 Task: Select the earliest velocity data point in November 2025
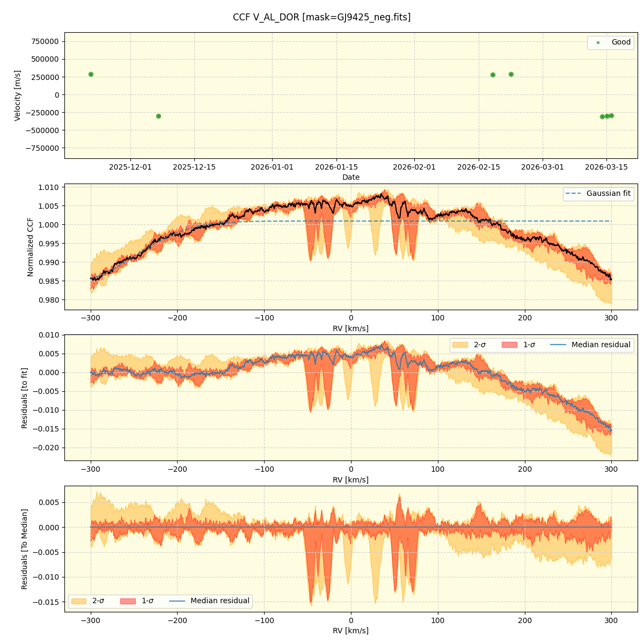click(91, 74)
